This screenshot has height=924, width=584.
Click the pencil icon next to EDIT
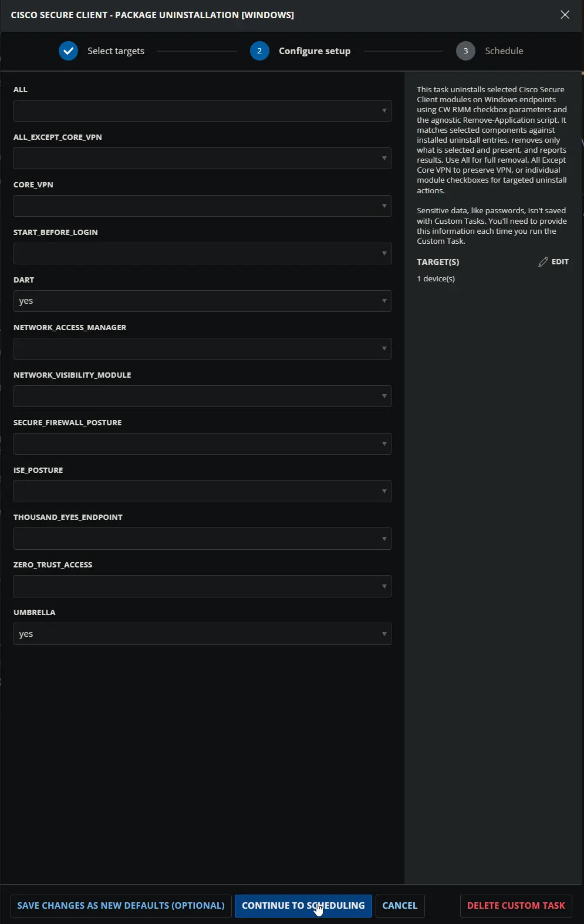(x=543, y=261)
